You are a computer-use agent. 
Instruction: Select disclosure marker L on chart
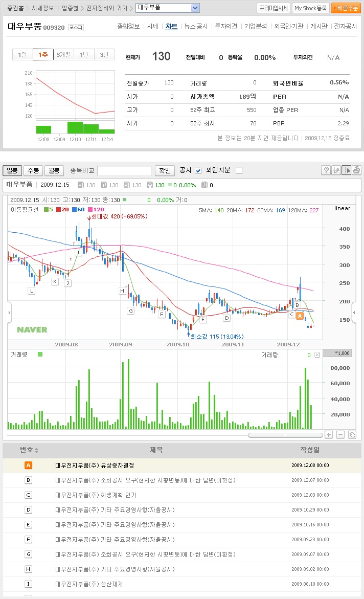coord(31,291)
